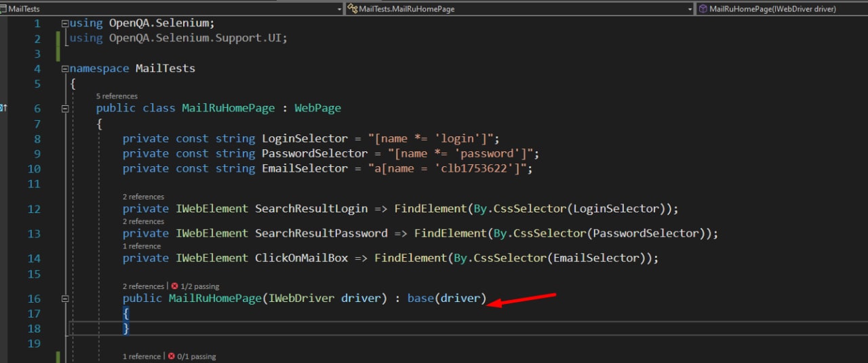Collapse the MailRuHomePage class on line 6
Screen dimensions: 868x363
(65, 109)
